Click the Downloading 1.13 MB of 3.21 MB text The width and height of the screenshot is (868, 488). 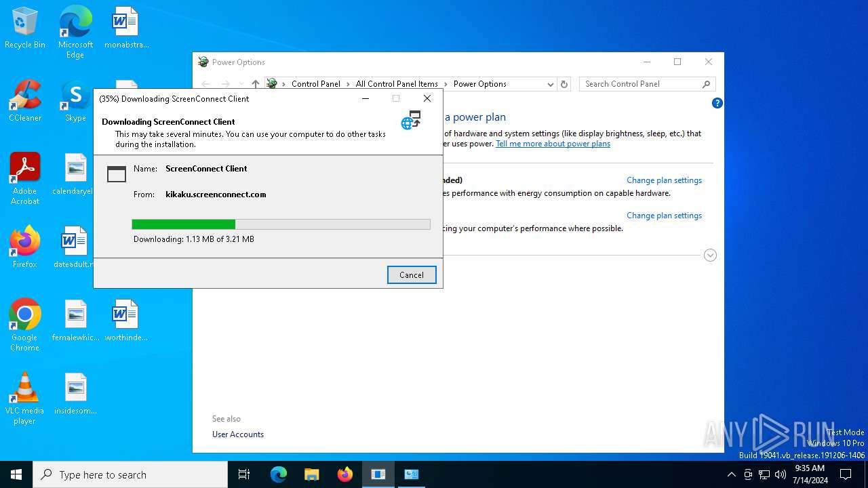[194, 239]
